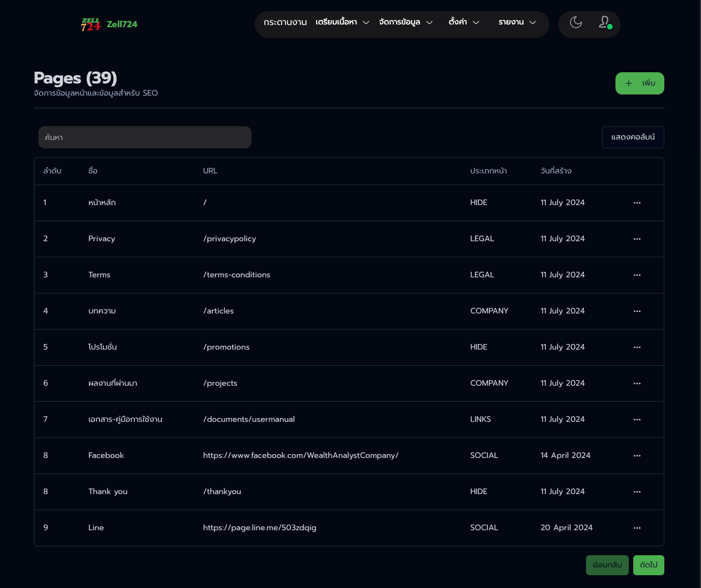Open row actions for หน้าหลัก

click(637, 203)
